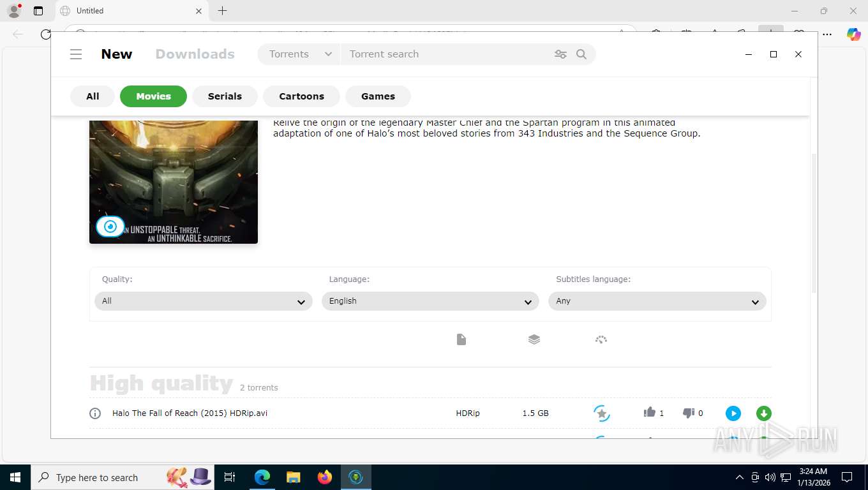Screen dimensions: 868x490
Task: Thumbs down Halo HDRip.avi torrent
Action: pyautogui.click(x=688, y=413)
